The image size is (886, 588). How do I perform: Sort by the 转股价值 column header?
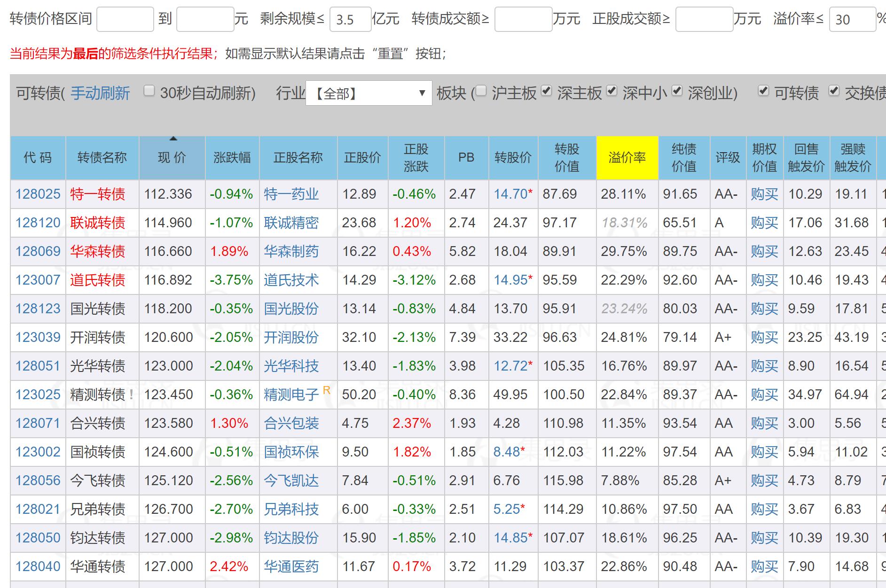click(x=567, y=158)
